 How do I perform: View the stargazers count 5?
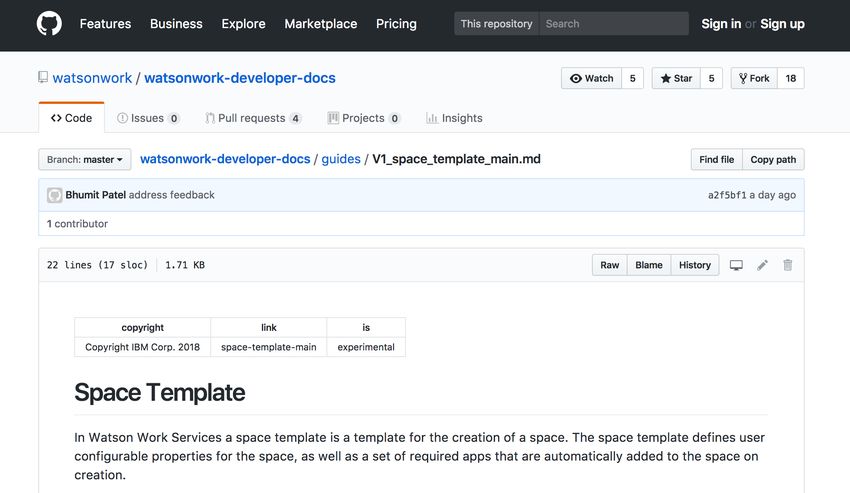[712, 78]
